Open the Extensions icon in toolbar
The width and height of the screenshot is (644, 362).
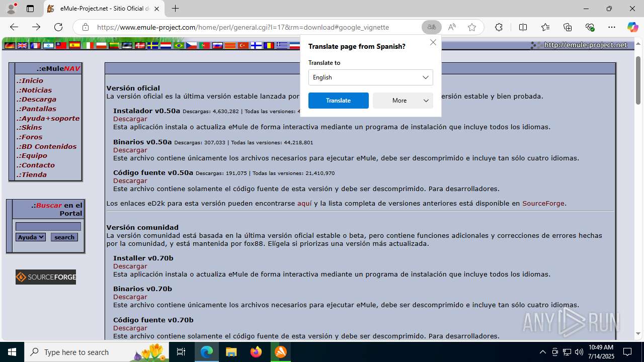pyautogui.click(x=499, y=27)
